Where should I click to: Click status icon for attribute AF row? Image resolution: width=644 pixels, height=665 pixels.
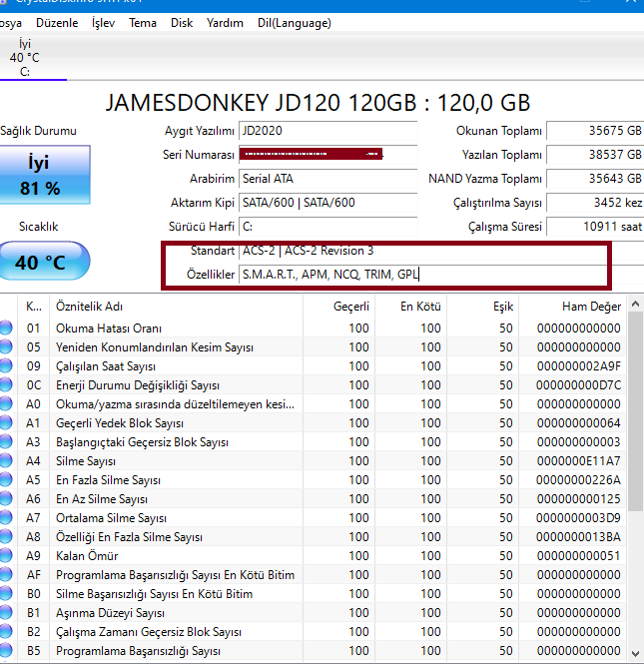point(6,575)
